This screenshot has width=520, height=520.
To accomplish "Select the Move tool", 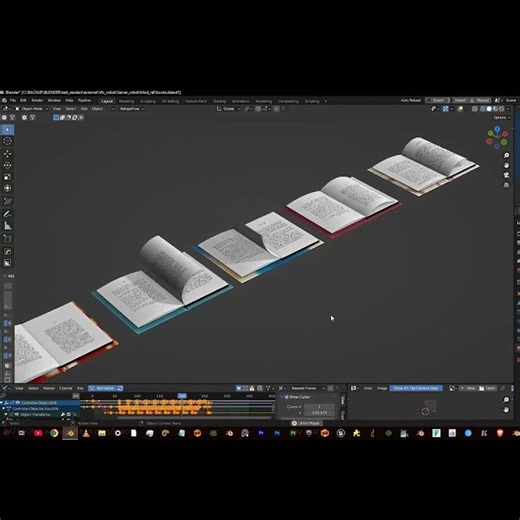I will click(x=7, y=154).
